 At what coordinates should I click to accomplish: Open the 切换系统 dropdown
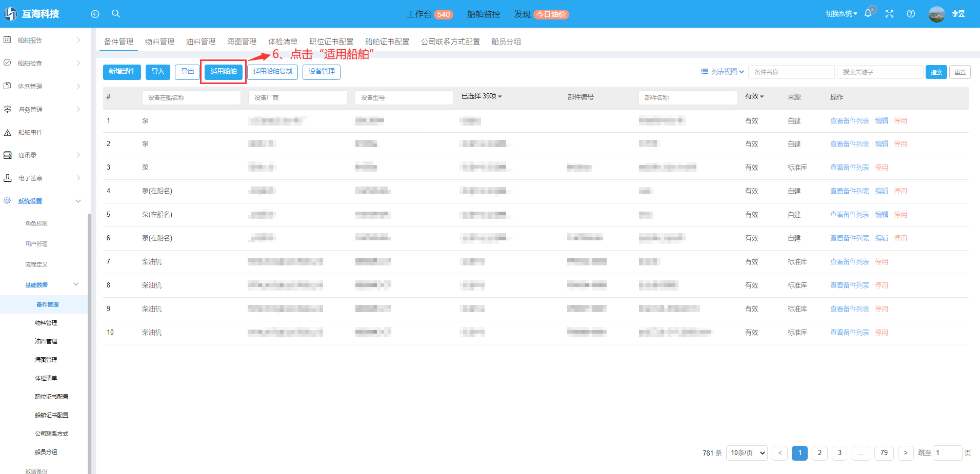841,14
